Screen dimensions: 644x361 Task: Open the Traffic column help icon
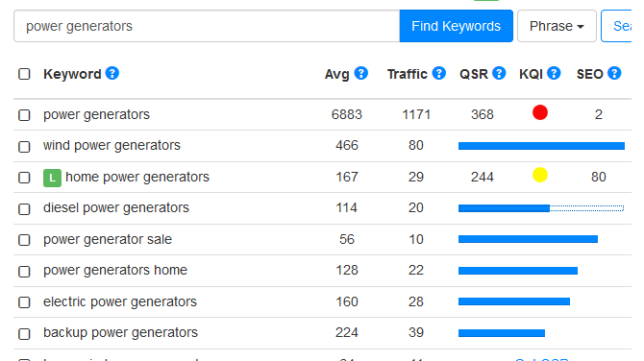pos(439,73)
